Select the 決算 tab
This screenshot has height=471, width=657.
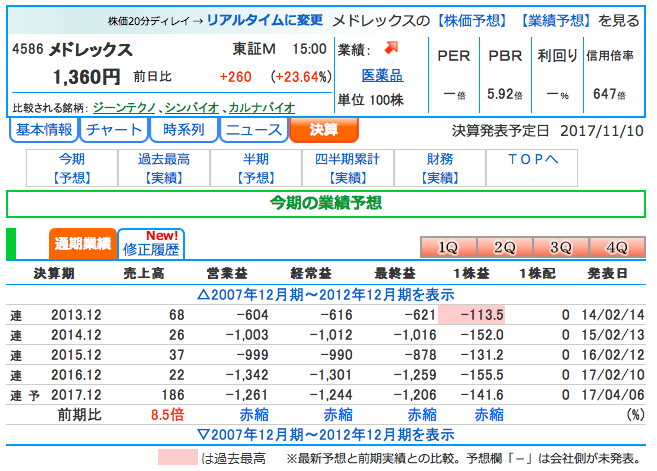pos(324,130)
